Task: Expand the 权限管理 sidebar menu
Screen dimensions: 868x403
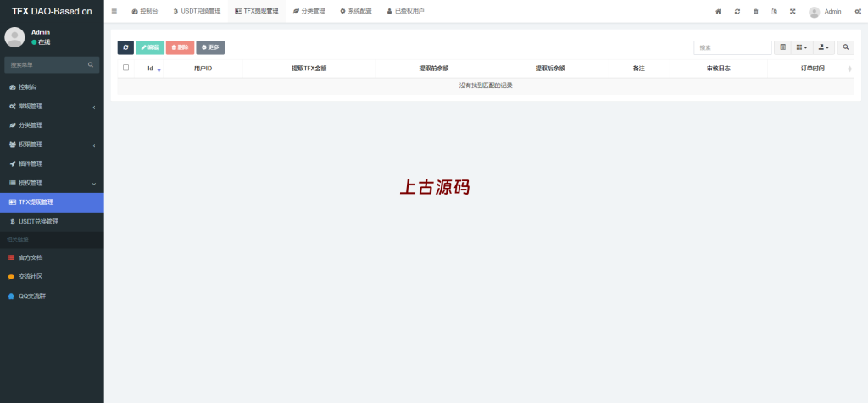Action: [x=52, y=145]
